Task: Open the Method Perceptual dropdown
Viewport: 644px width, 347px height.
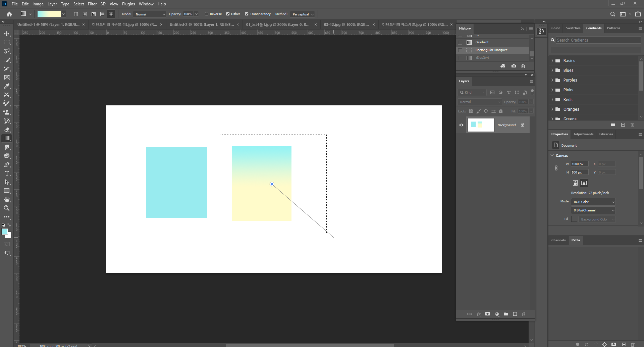Action: click(x=303, y=14)
